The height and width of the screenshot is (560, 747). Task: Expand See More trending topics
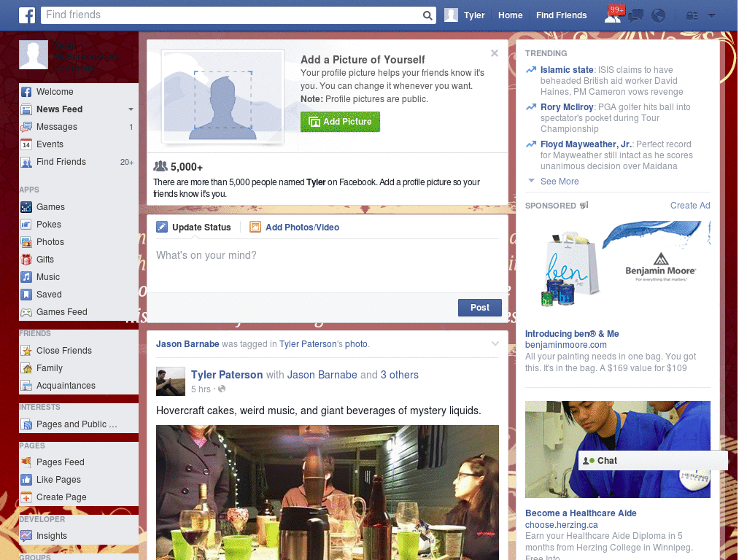tap(560, 182)
